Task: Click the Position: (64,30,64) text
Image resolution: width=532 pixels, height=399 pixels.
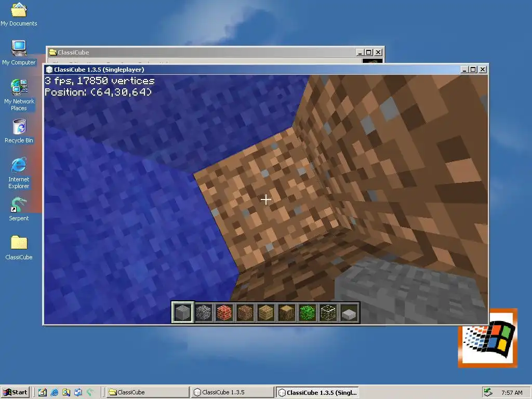Action: 98,92
